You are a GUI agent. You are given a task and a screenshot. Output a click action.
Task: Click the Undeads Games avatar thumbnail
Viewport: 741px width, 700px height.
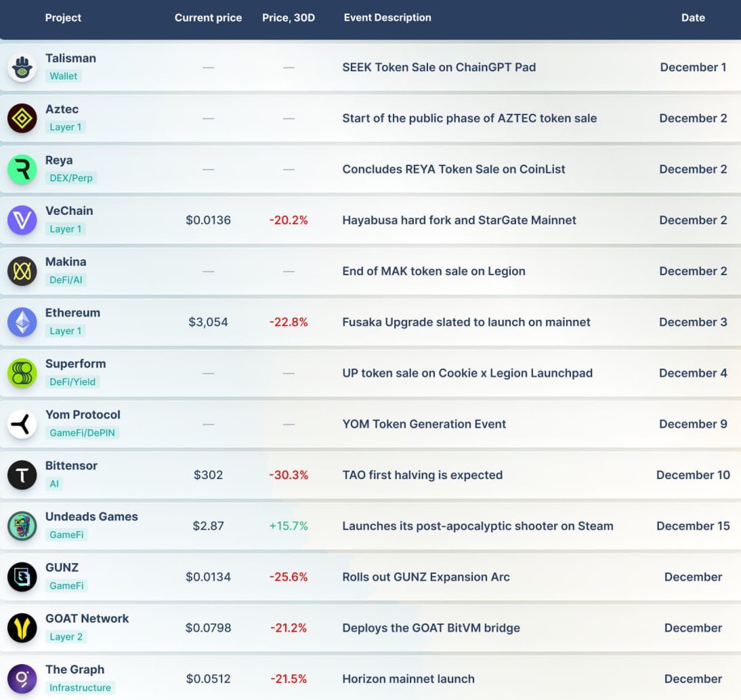(x=22, y=525)
